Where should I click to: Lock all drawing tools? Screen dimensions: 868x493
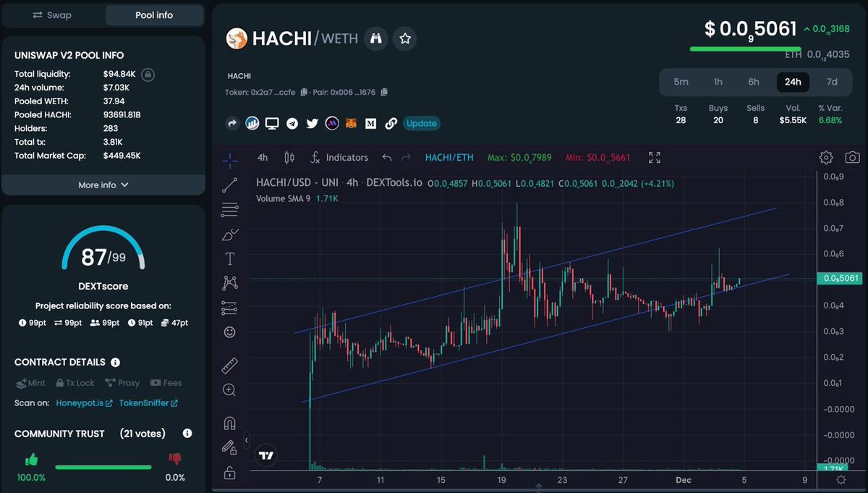coord(230,473)
